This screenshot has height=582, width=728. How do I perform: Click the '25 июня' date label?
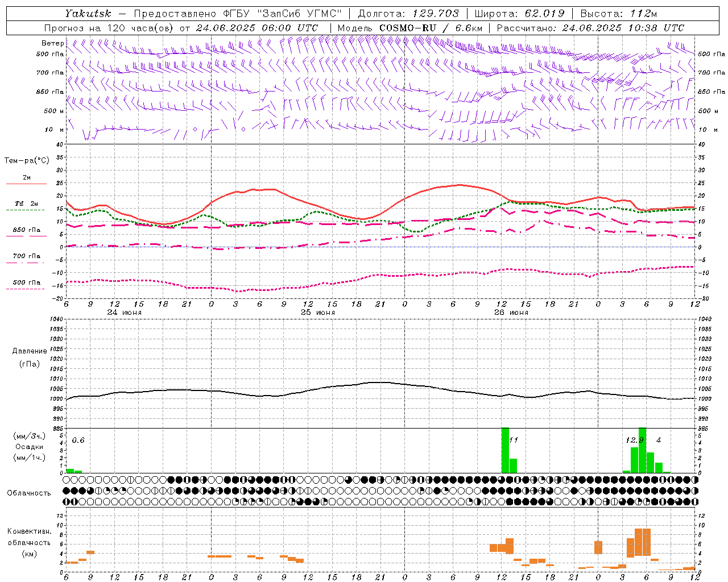[318, 312]
